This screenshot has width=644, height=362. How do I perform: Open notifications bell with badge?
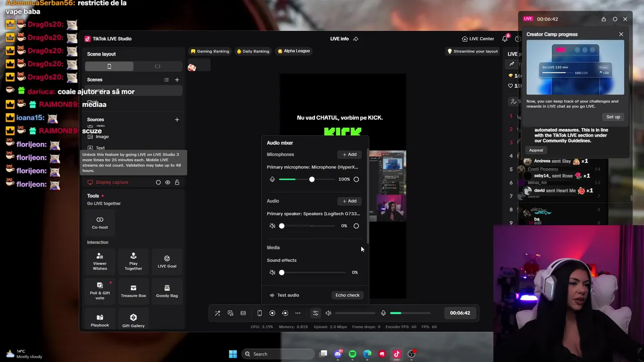click(x=505, y=39)
